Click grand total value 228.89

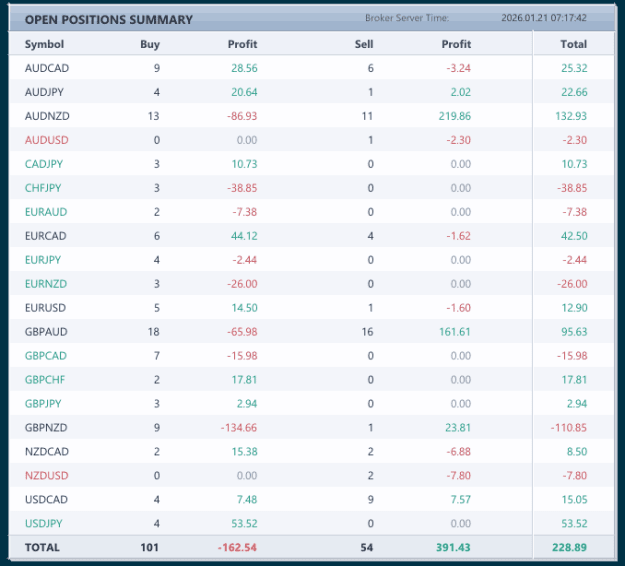(x=569, y=547)
